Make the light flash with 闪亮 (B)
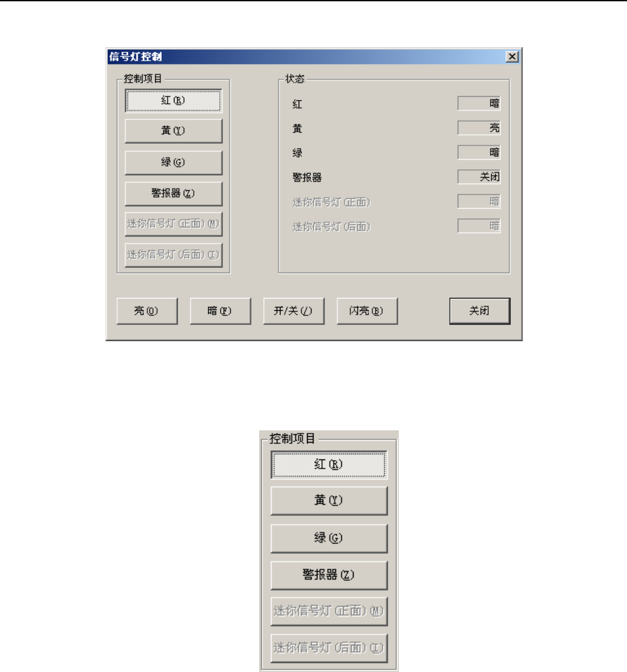Image resolution: width=627 pixels, height=672 pixels. click(367, 311)
